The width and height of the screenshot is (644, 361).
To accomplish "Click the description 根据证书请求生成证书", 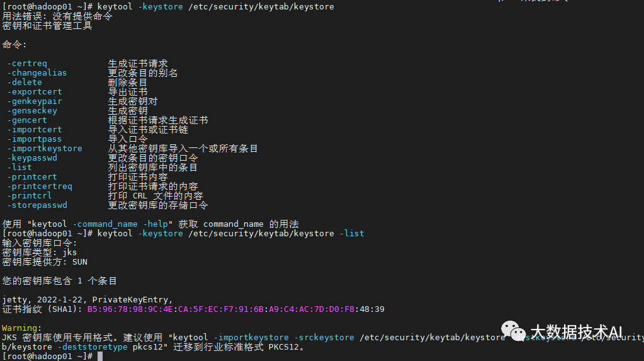I will coord(158,120).
